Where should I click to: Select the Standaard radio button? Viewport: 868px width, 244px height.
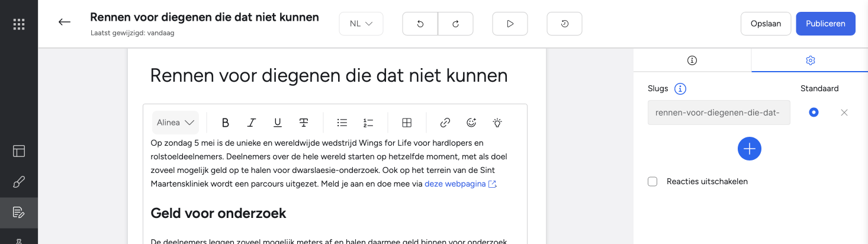point(814,113)
